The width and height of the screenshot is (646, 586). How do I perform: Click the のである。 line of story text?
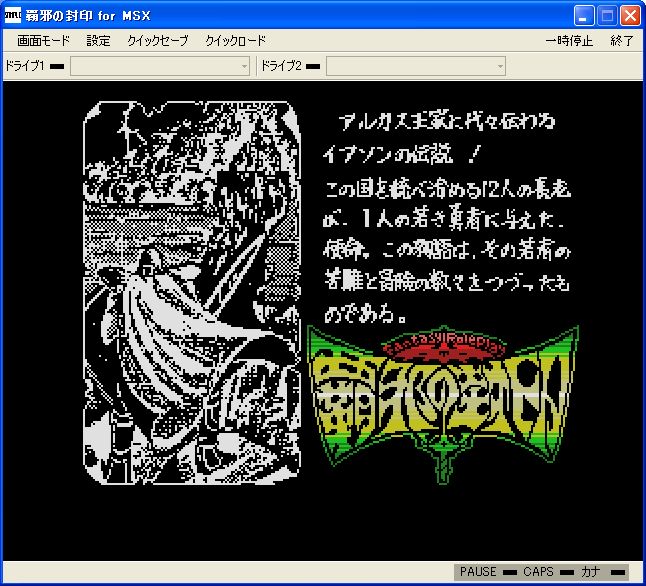pyautogui.click(x=366, y=314)
